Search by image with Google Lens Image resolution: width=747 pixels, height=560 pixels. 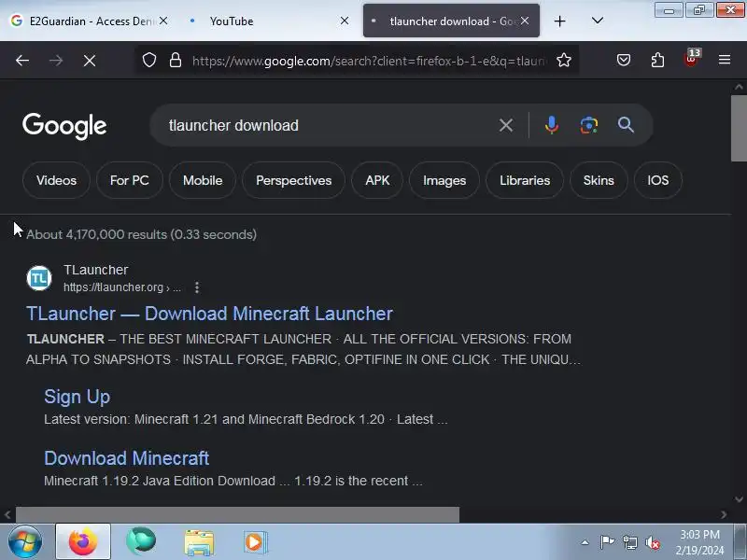(589, 125)
